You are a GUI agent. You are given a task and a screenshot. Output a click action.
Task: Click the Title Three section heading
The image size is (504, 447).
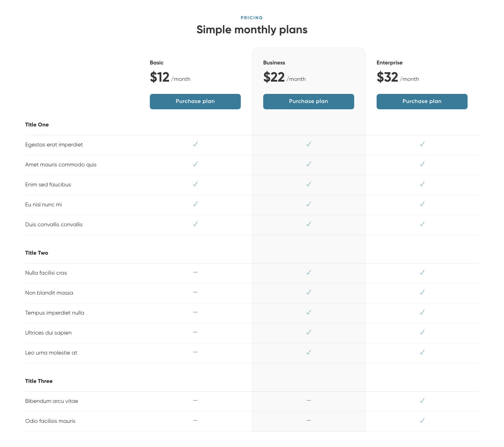coord(39,381)
